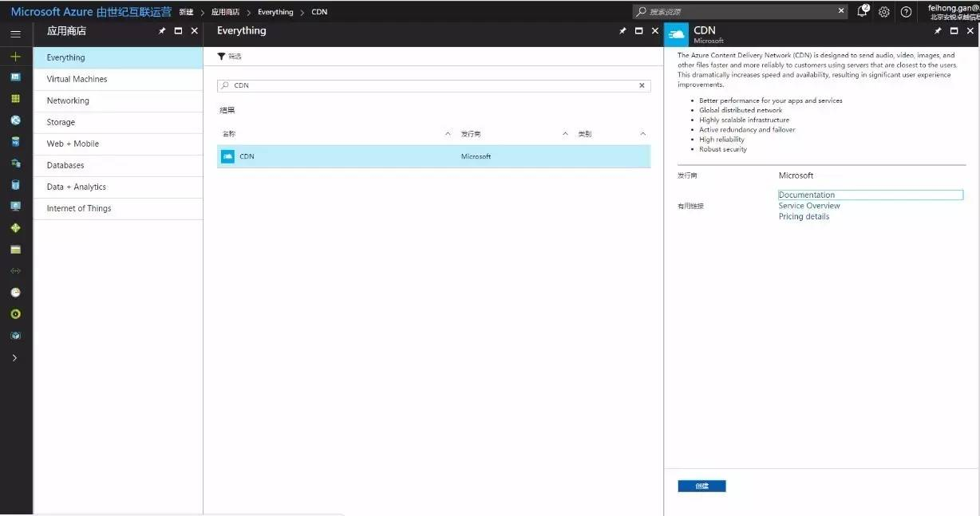Click Everything in the breadcrumb
The height and width of the screenshot is (516, 980).
tap(275, 12)
